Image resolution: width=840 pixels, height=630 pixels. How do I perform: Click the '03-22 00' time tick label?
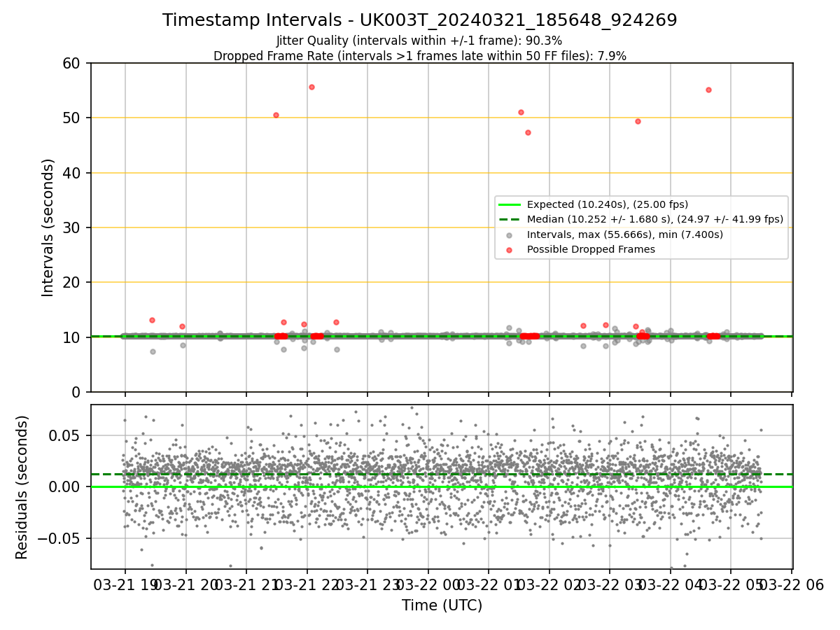click(428, 585)
